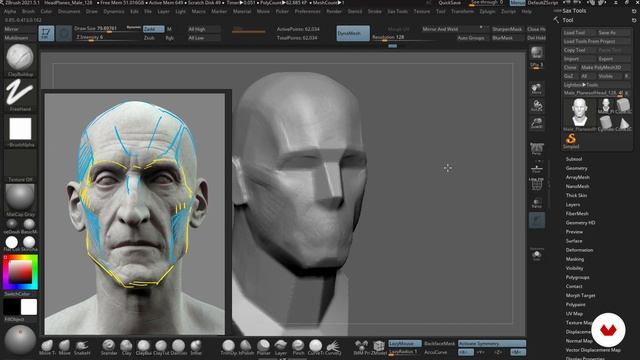Screen dimensions: 640x360
Task: Click the Load Tool button
Action: tap(574, 32)
